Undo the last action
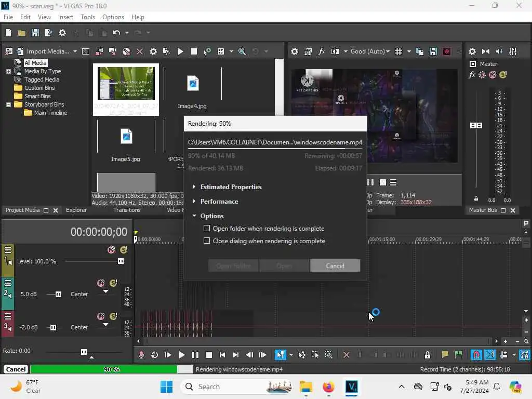The width and height of the screenshot is (532, 399). pos(116,33)
